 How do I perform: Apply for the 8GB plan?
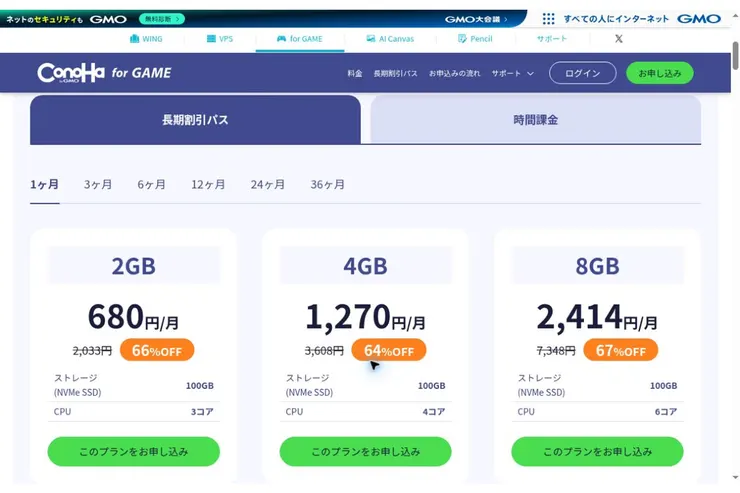pyautogui.click(x=597, y=451)
